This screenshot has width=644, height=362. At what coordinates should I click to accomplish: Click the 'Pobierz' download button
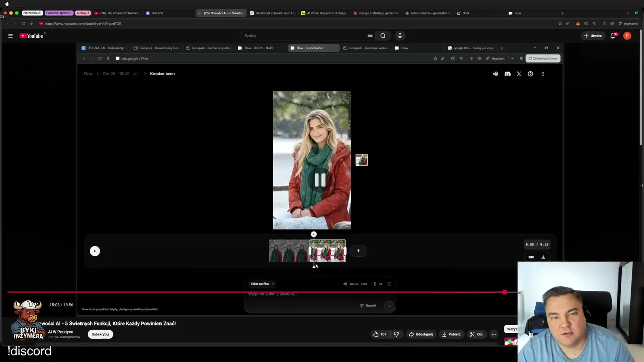click(x=451, y=334)
